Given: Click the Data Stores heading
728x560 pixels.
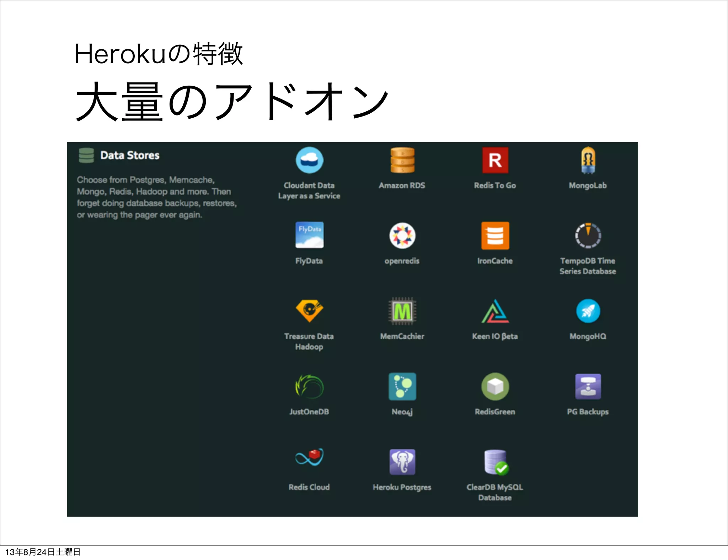Looking at the screenshot, I should (130, 155).
